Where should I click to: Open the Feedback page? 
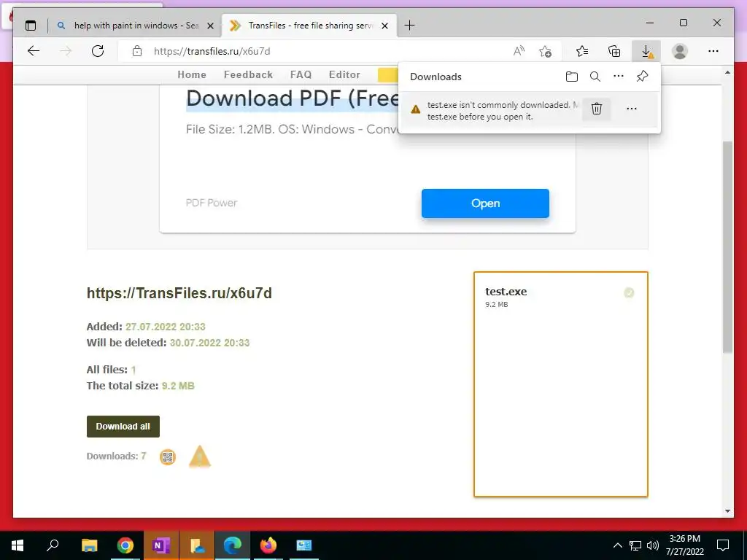pos(248,75)
